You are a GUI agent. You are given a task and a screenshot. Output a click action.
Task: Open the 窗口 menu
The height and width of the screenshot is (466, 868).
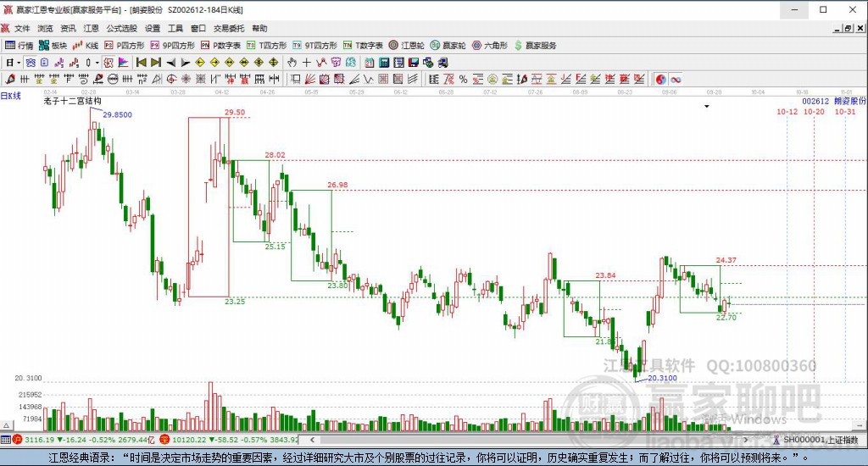point(198,28)
